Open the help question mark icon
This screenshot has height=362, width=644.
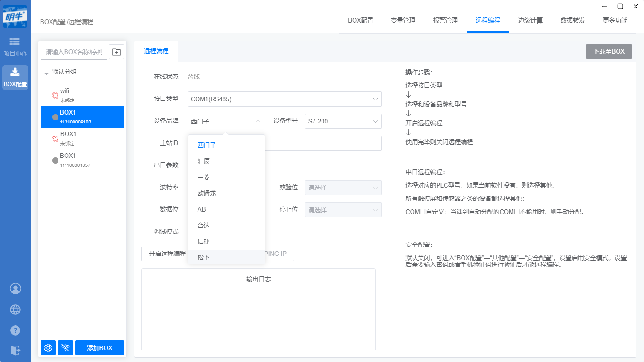(16, 330)
